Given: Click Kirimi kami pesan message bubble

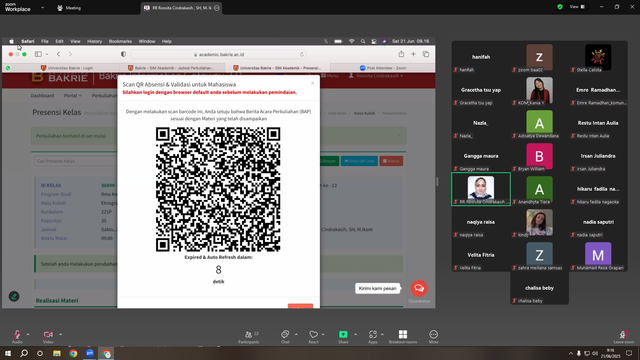Looking at the screenshot, I should coord(378,288).
